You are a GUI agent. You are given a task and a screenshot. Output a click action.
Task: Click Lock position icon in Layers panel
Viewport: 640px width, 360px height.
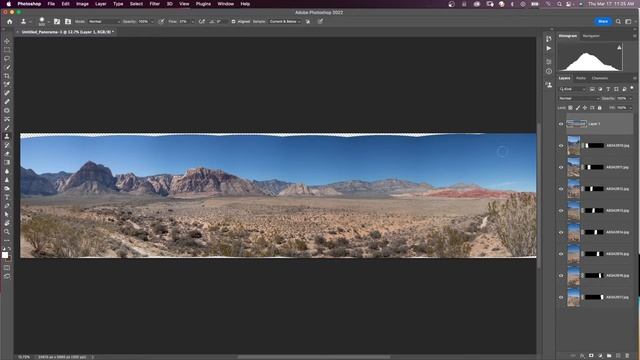[x=585, y=108]
